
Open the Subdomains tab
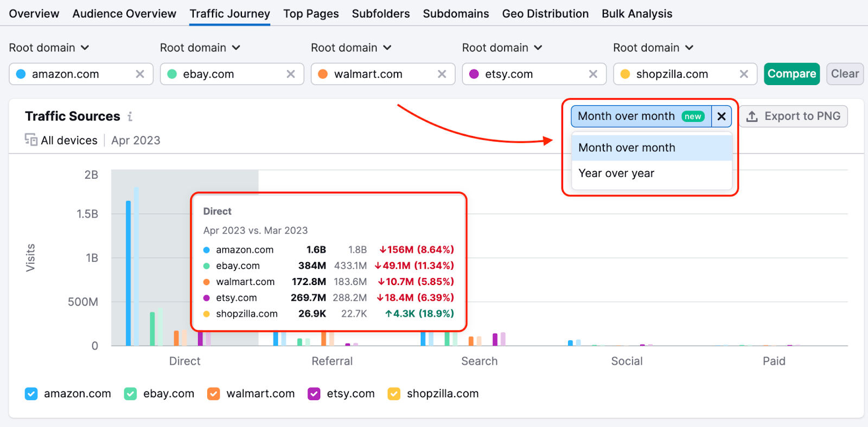click(456, 14)
